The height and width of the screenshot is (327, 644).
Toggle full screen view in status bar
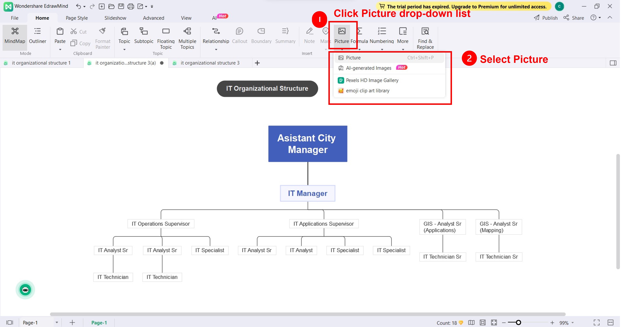[x=597, y=322]
